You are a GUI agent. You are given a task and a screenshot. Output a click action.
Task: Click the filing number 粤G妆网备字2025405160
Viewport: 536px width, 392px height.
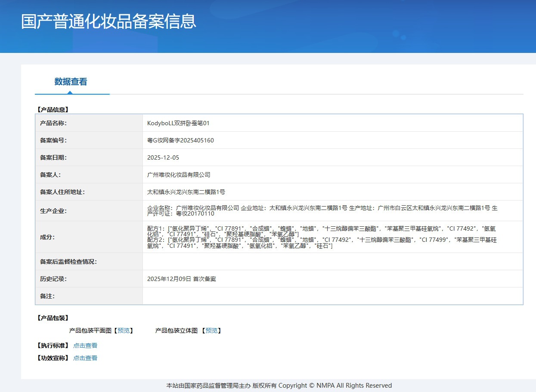coord(180,140)
